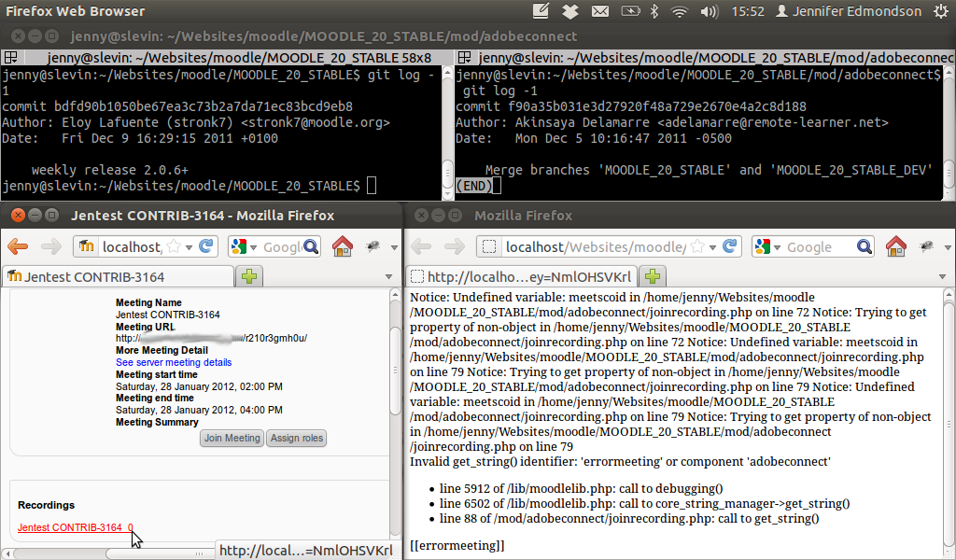Screen dimensions: 956x560
Task: Open the battery indicator menu
Action: (630, 11)
